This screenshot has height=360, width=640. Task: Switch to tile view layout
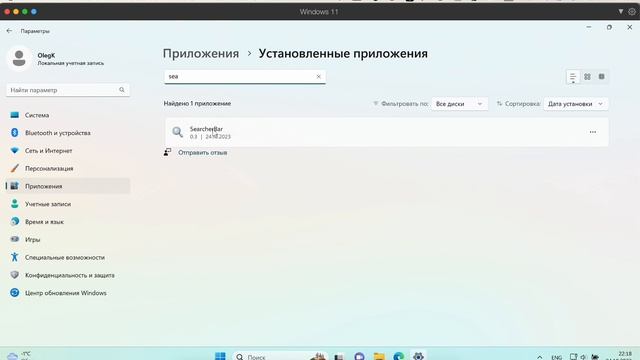[x=602, y=77]
